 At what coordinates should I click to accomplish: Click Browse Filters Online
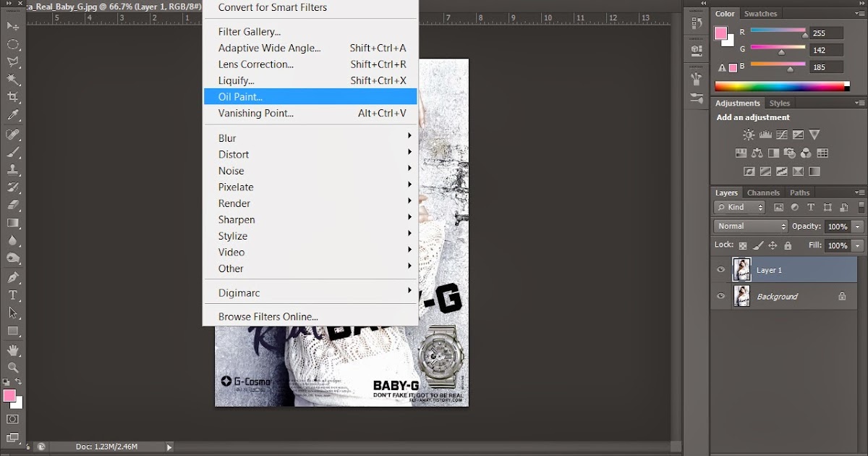[311, 317]
